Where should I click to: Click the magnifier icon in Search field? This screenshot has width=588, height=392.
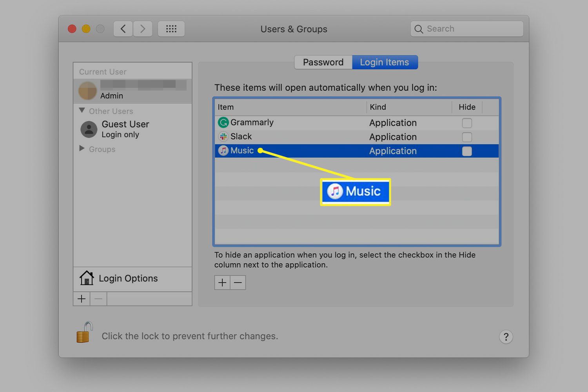419,29
